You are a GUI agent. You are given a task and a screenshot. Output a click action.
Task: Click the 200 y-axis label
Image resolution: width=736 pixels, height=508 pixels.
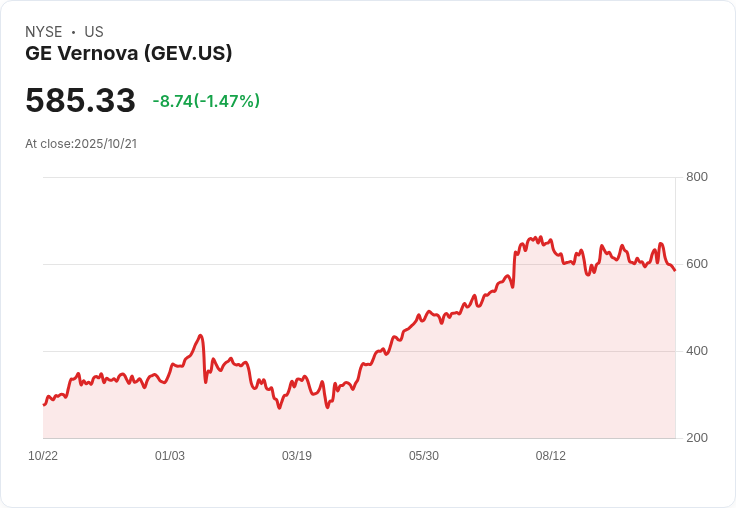697,438
